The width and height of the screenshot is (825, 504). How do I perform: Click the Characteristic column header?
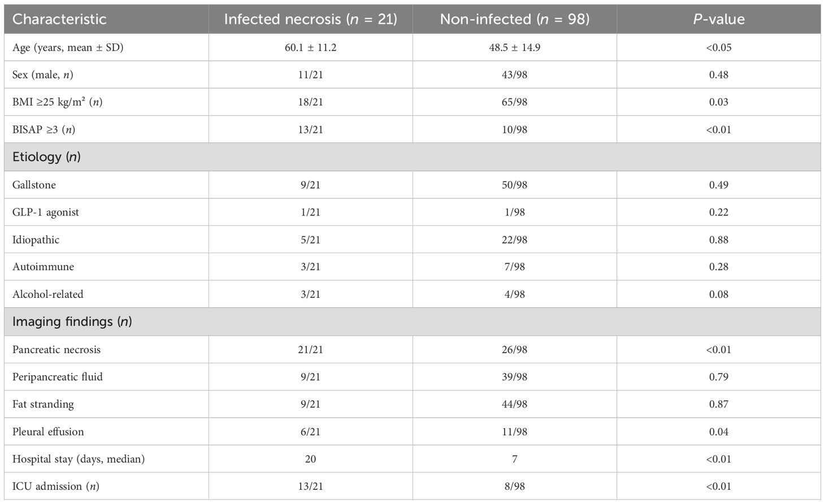point(59,19)
